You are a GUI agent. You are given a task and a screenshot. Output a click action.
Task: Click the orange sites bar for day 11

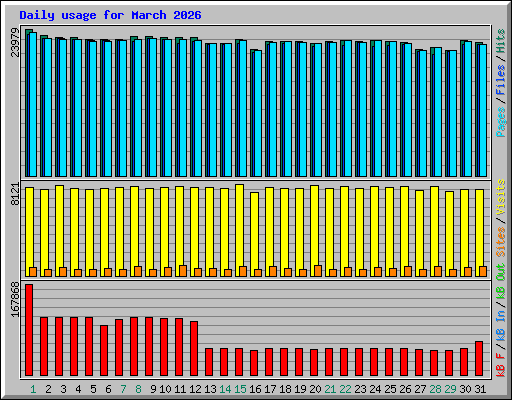pyautogui.click(x=183, y=271)
